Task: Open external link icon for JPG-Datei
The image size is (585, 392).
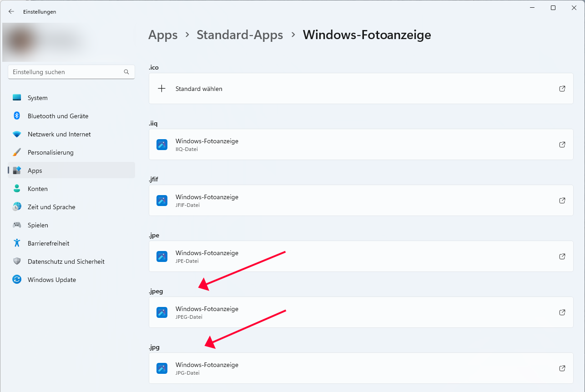Action: pyautogui.click(x=562, y=368)
